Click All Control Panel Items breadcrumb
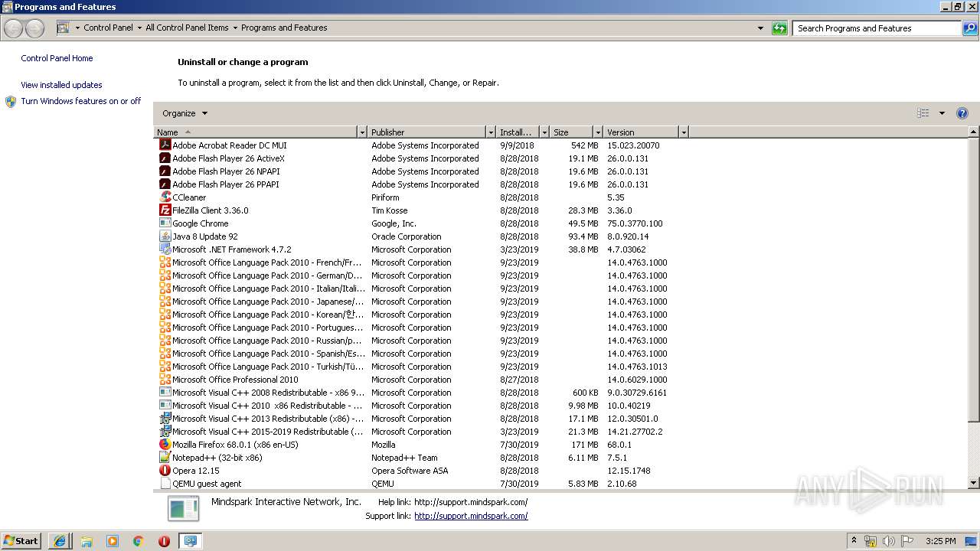Viewport: 980px width, 551px height. pyautogui.click(x=187, y=28)
